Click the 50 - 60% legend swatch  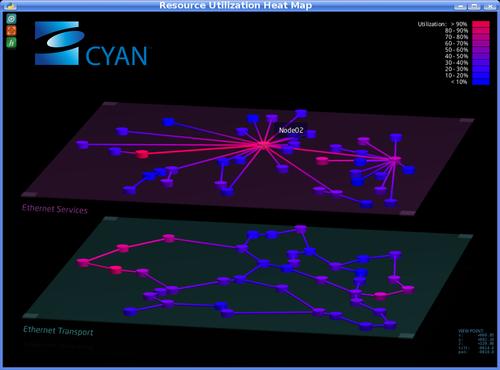pos(481,50)
